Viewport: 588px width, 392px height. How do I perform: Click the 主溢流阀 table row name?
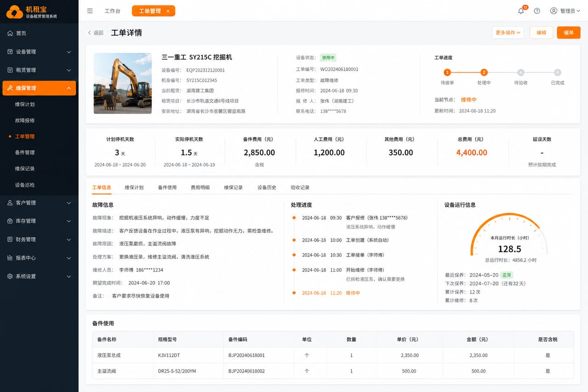click(107, 371)
